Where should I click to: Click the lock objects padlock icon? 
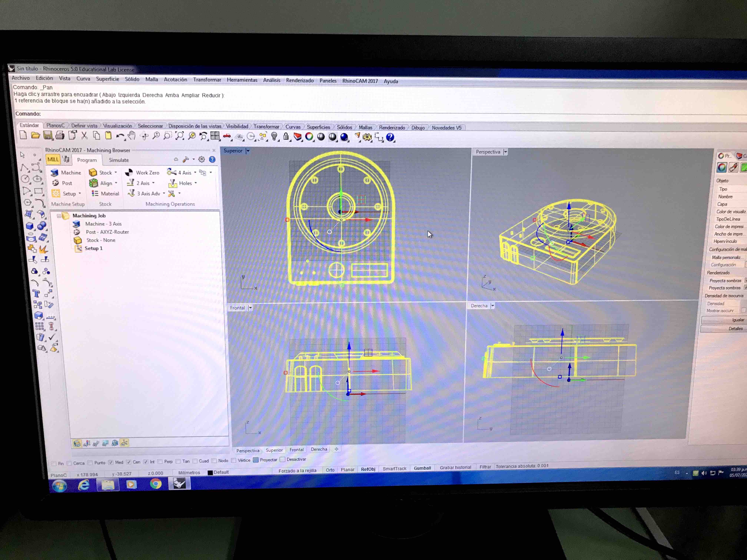point(286,137)
